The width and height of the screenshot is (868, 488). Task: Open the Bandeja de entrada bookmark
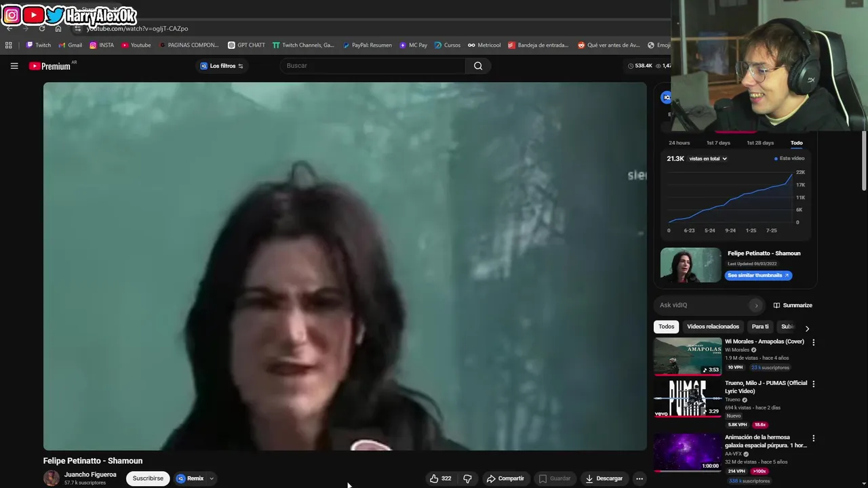click(538, 45)
